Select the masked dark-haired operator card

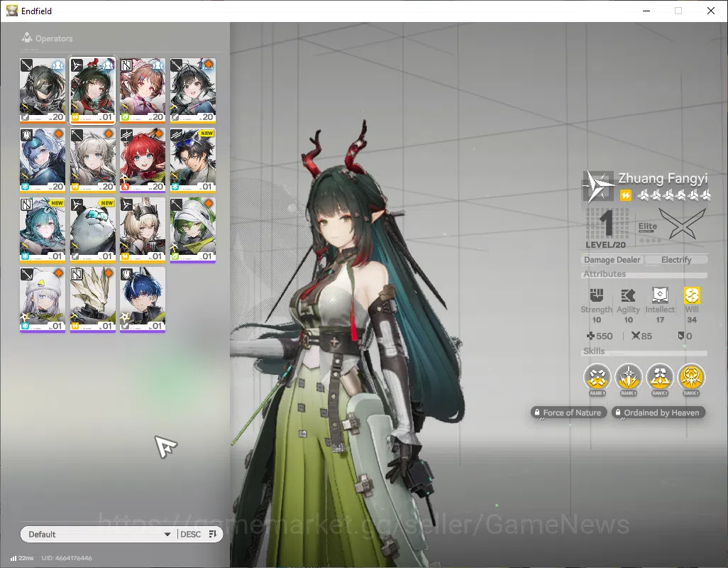coord(43,90)
